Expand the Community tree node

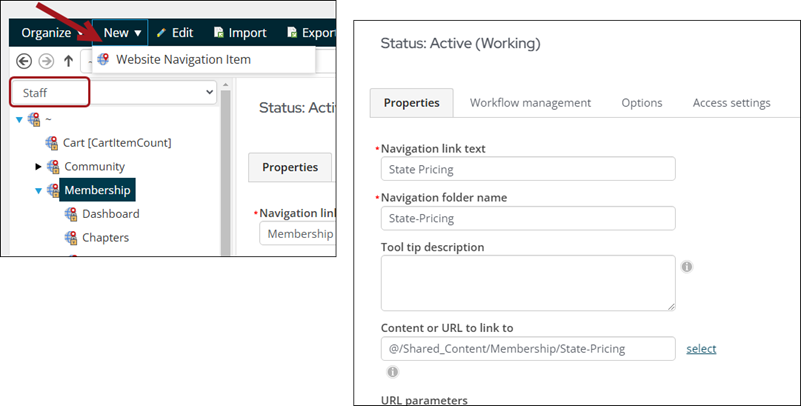click(x=40, y=166)
